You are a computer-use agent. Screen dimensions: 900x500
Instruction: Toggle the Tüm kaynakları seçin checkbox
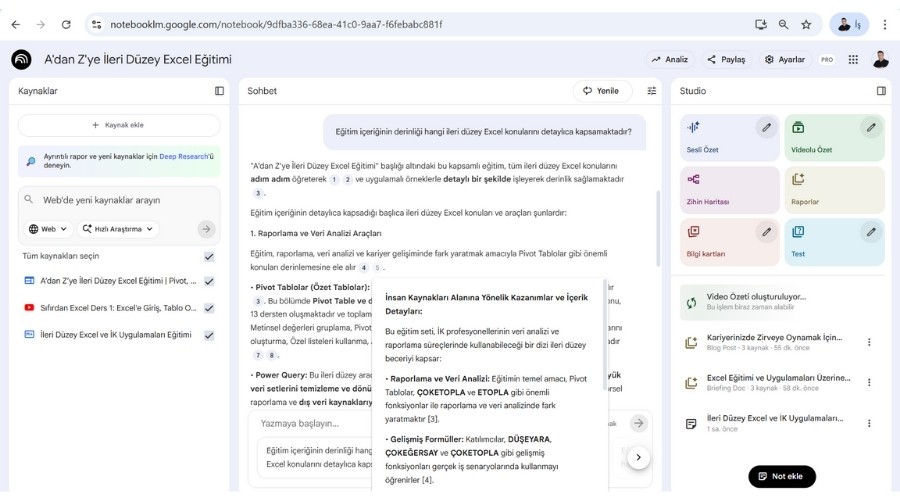pyautogui.click(x=209, y=256)
